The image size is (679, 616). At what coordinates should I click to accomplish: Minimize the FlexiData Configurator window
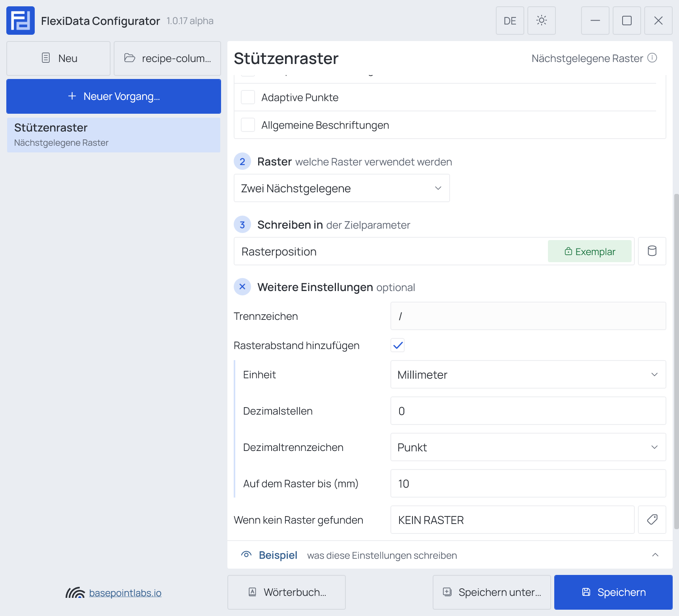pyautogui.click(x=595, y=21)
